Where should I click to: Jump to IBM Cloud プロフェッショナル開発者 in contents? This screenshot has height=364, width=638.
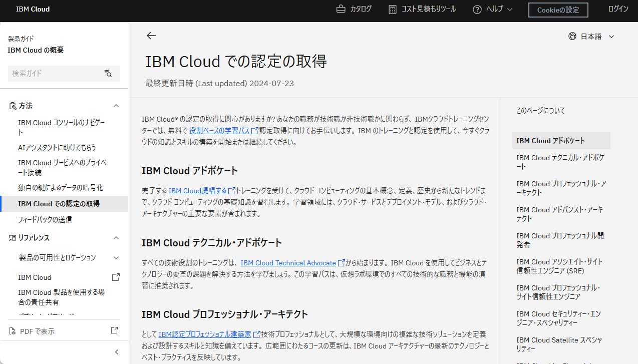click(x=561, y=240)
